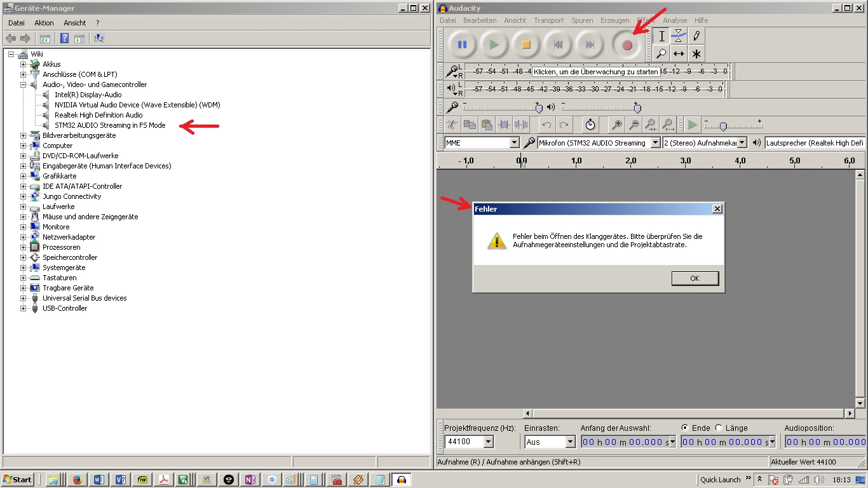This screenshot has width=868, height=488.
Task: Open the Aktion menu in Geräte-Manager
Action: tap(44, 23)
